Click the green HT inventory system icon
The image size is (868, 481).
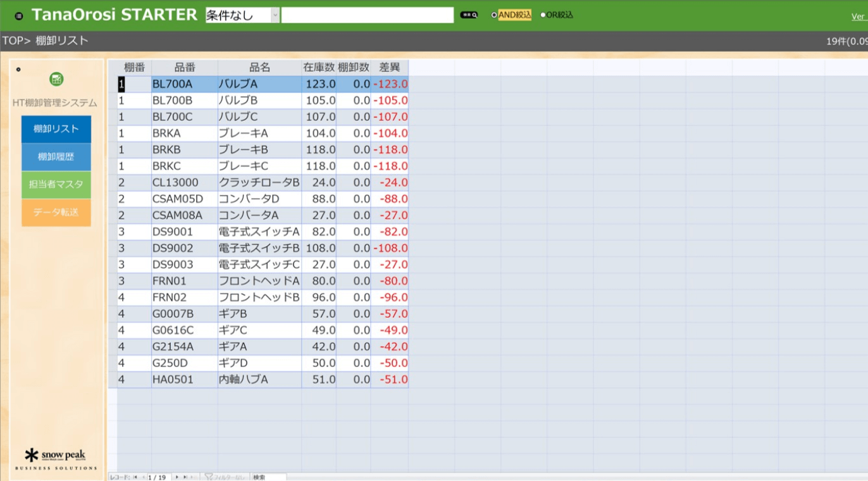pos(56,80)
